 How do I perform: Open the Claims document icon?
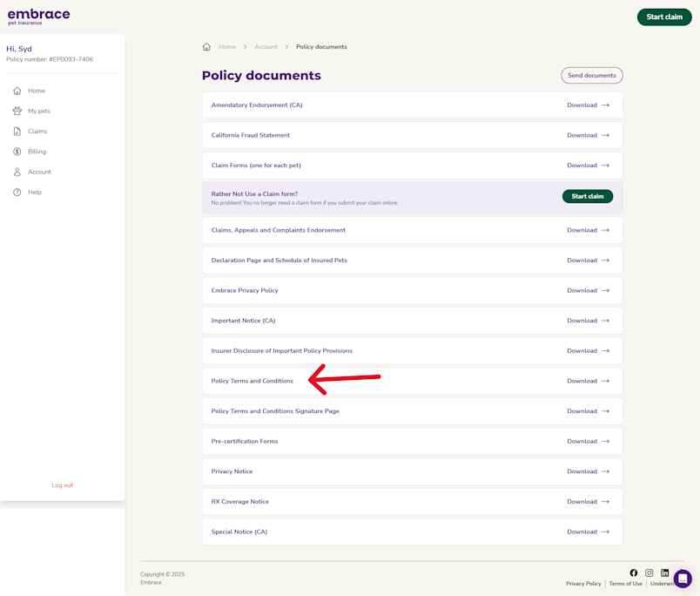coord(17,131)
